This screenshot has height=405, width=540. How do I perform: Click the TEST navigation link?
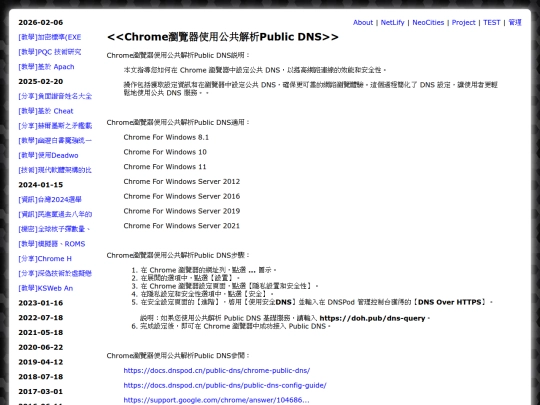click(491, 22)
